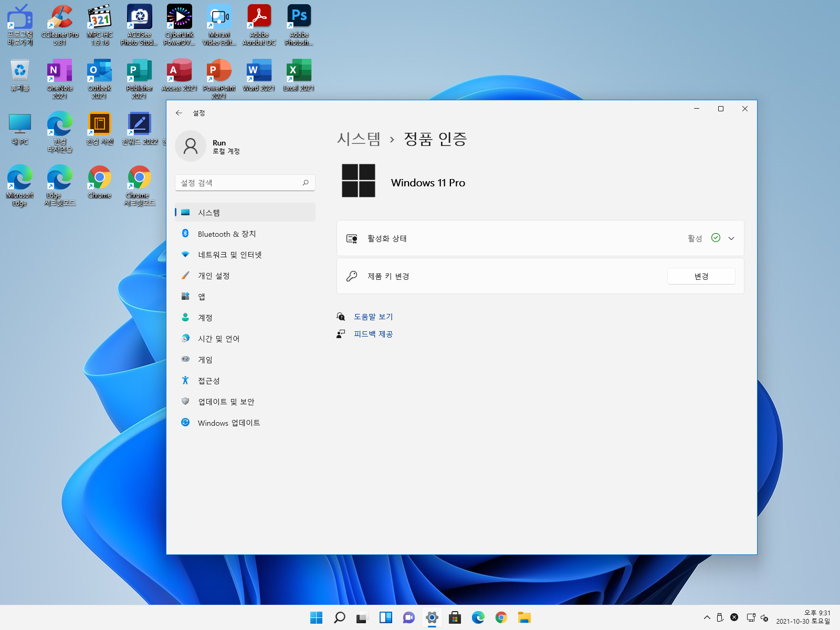Select Adobe Acrobat DC desktop icon
The height and width of the screenshot is (630, 840).
259,25
